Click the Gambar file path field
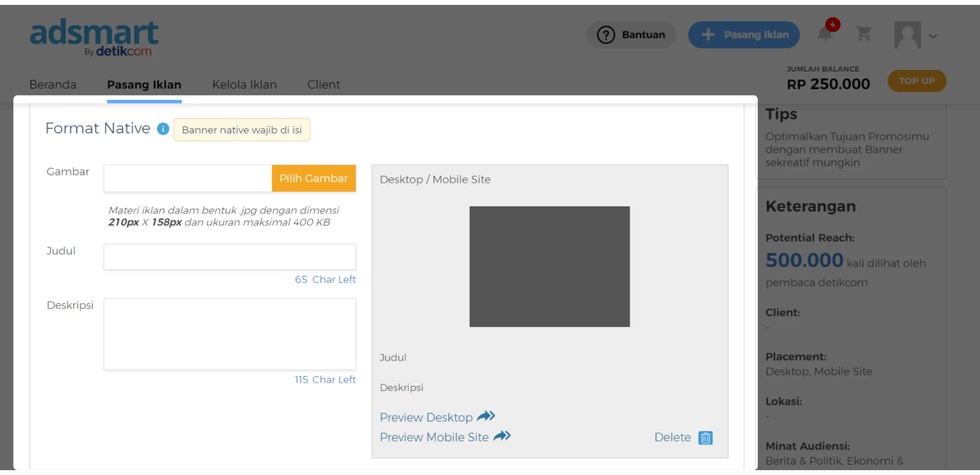Image resolution: width=980 pixels, height=475 pixels. pyautogui.click(x=188, y=179)
